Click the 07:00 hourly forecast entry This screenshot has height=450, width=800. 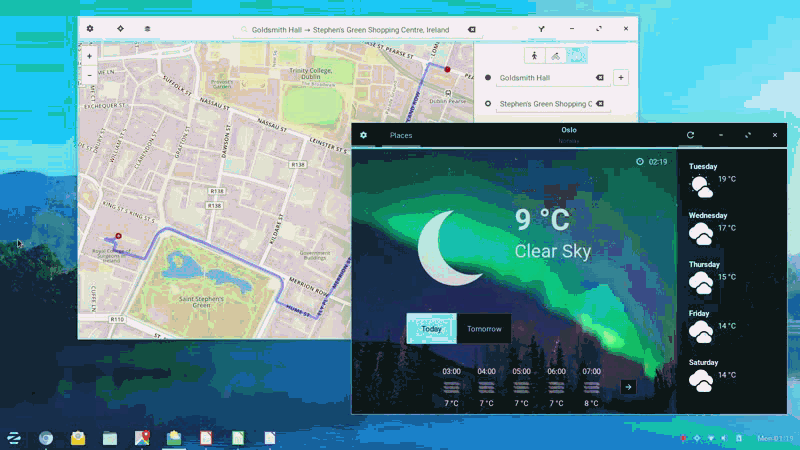click(591, 387)
